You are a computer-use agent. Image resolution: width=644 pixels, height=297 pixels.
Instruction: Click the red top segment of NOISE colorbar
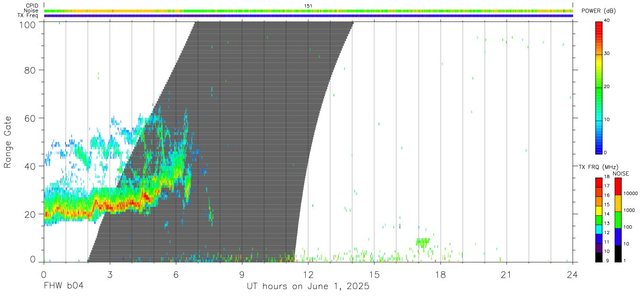(x=618, y=186)
